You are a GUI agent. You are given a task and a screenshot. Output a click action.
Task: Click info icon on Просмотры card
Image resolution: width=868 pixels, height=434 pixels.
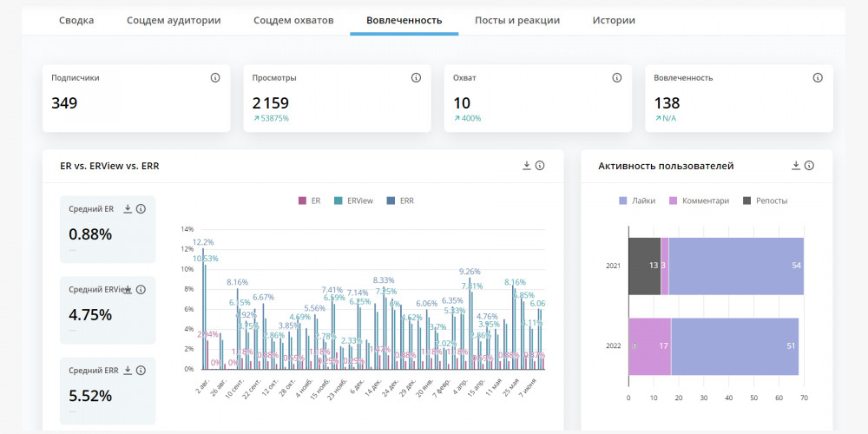point(416,77)
